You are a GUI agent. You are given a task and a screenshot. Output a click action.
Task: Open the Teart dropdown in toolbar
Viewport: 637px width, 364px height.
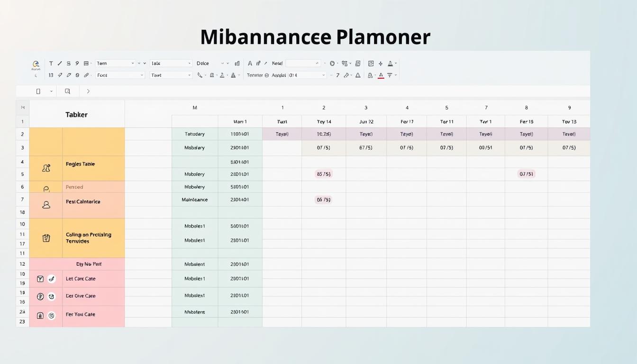(171, 75)
